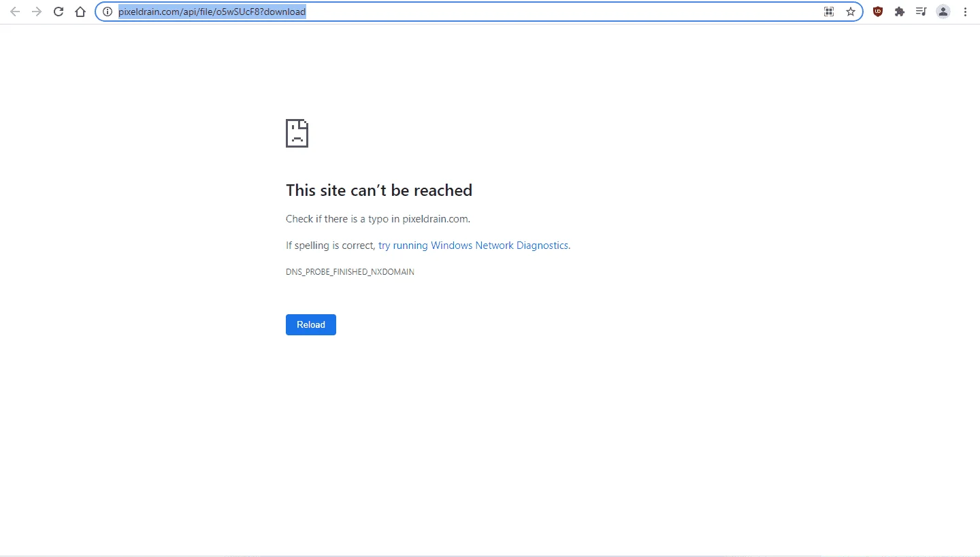
Task: View site information icon in address bar
Action: [x=107, y=12]
